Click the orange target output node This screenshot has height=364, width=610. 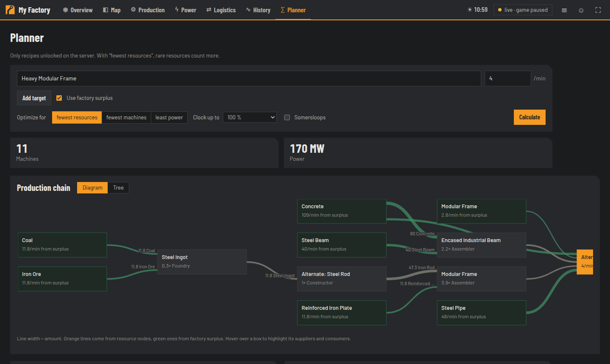click(x=585, y=262)
